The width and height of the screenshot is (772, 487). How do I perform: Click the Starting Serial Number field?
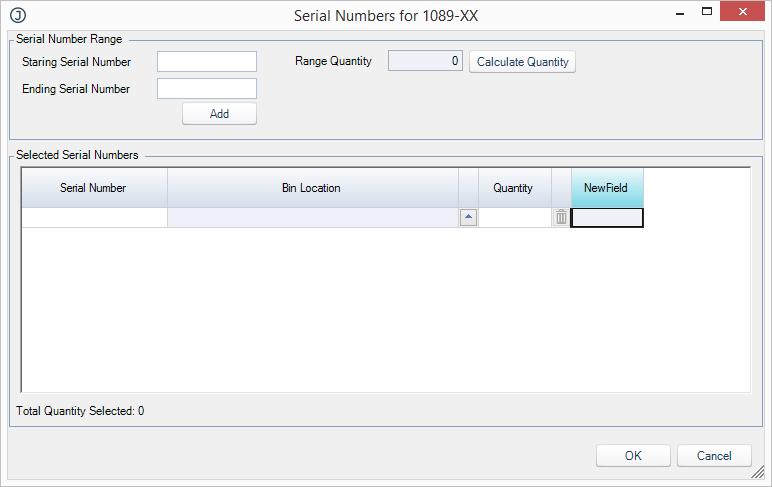click(x=207, y=62)
